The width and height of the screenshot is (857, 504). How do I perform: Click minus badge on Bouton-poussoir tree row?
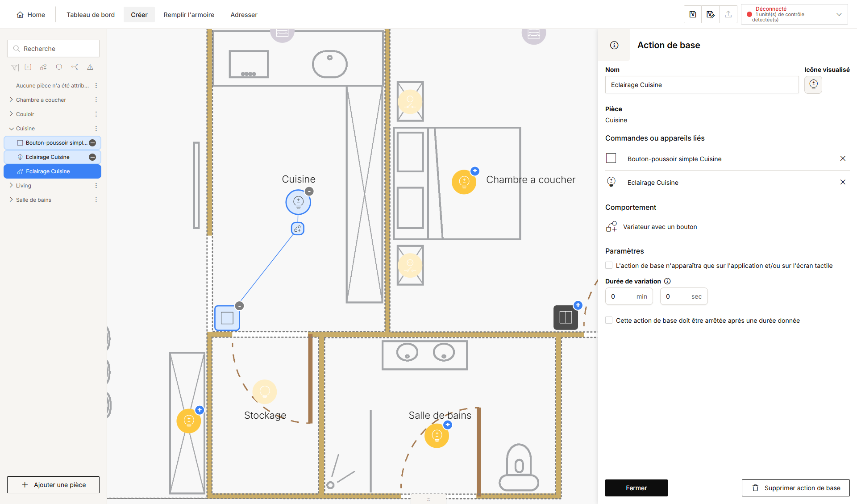[x=92, y=143]
